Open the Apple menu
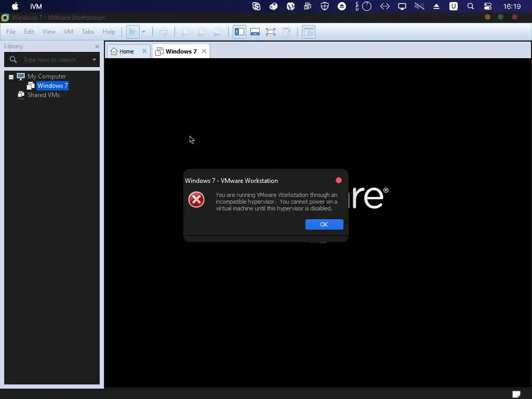Image resolution: width=532 pixels, height=399 pixels. 15,6
